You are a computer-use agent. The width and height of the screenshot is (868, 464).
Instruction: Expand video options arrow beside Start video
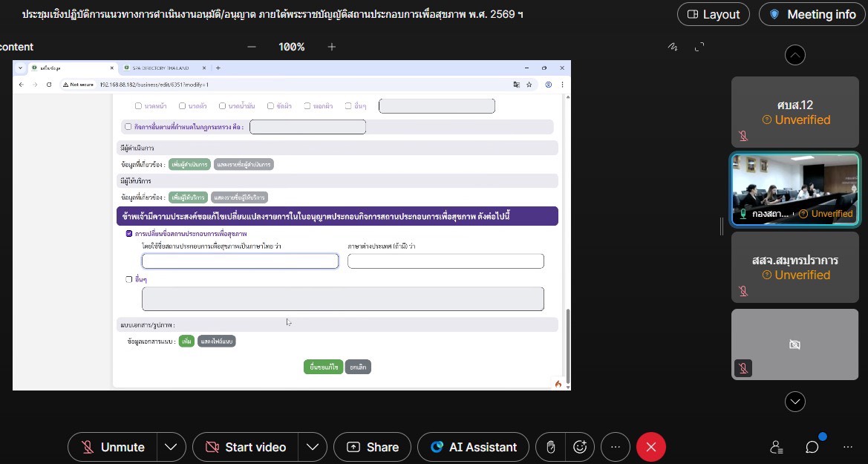pos(313,447)
